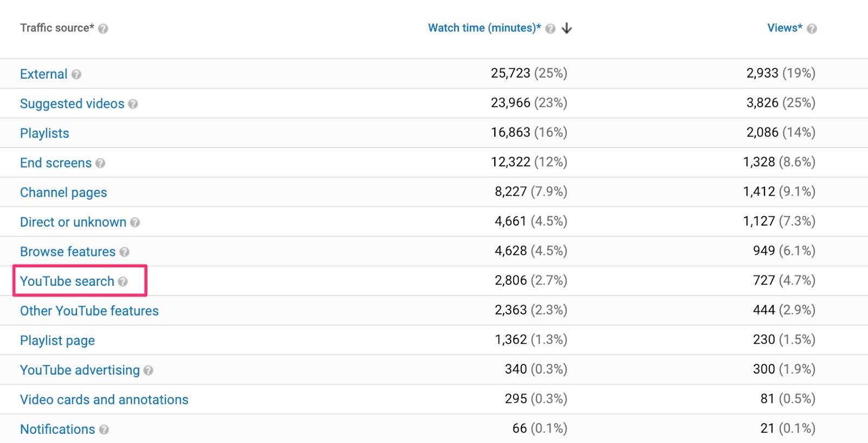Open the External traffic source
The height and width of the screenshot is (443, 868).
(x=43, y=74)
